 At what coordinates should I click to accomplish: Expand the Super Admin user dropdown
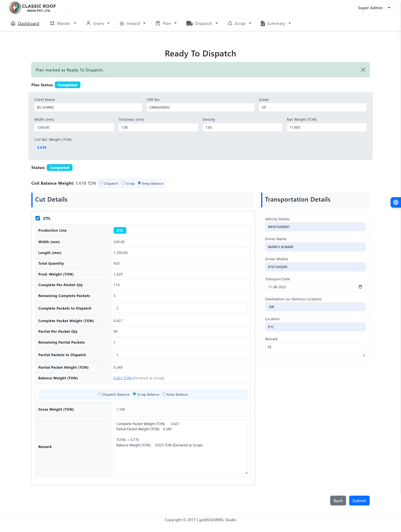(374, 8)
